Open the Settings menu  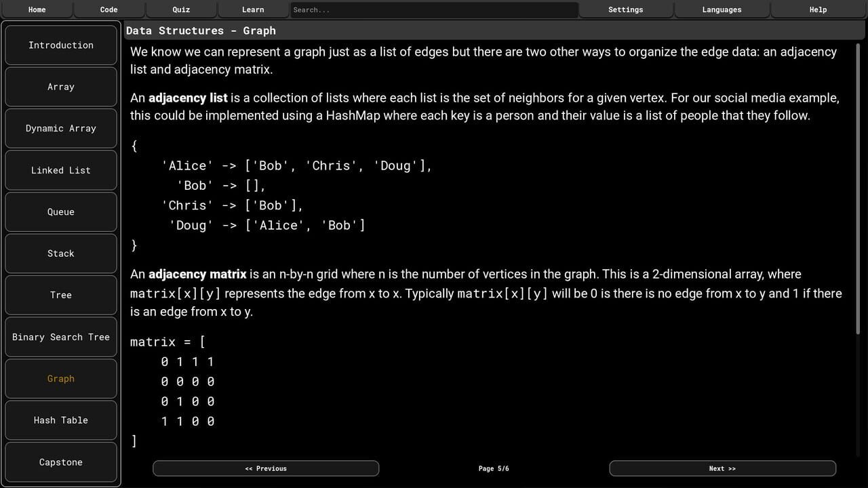625,9
